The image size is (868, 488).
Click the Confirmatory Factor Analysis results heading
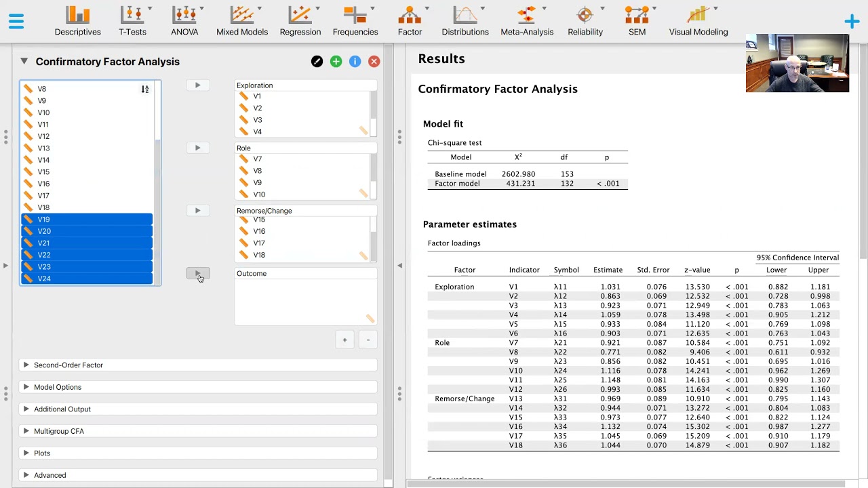[x=498, y=89]
